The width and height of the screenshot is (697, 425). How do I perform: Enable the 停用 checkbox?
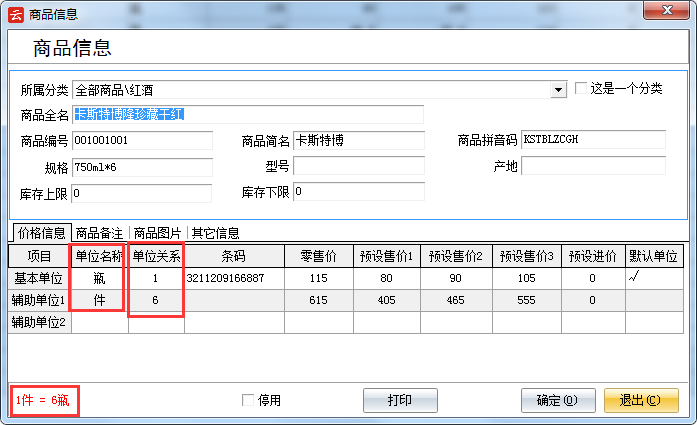coord(249,400)
